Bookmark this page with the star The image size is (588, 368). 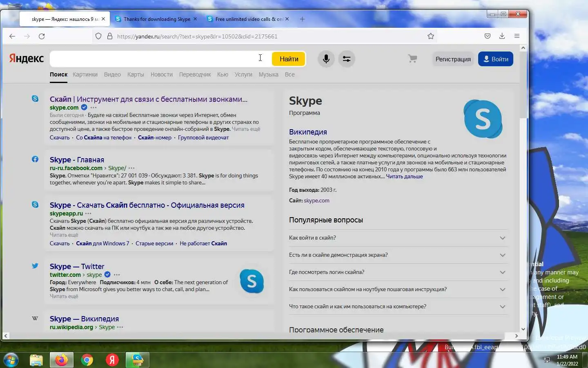431,36
